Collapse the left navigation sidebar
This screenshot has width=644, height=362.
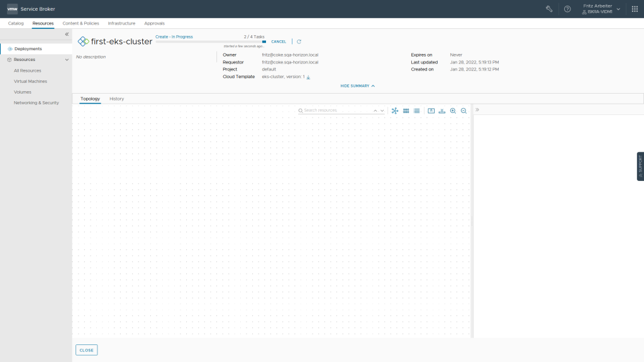(67, 35)
